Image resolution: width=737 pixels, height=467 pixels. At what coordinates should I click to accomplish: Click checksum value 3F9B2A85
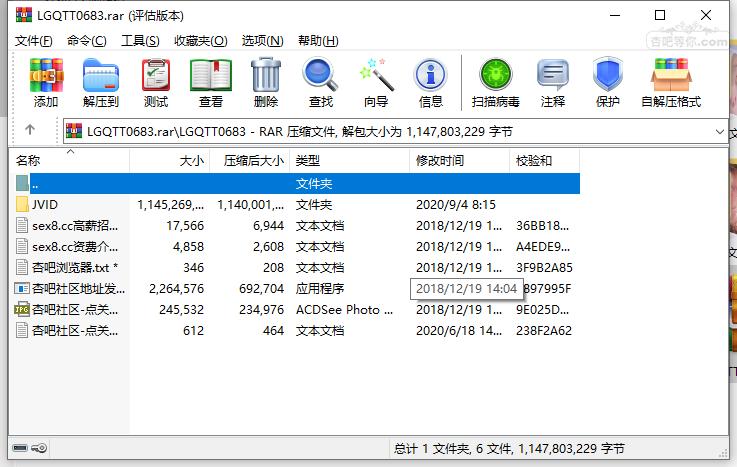[544, 268]
